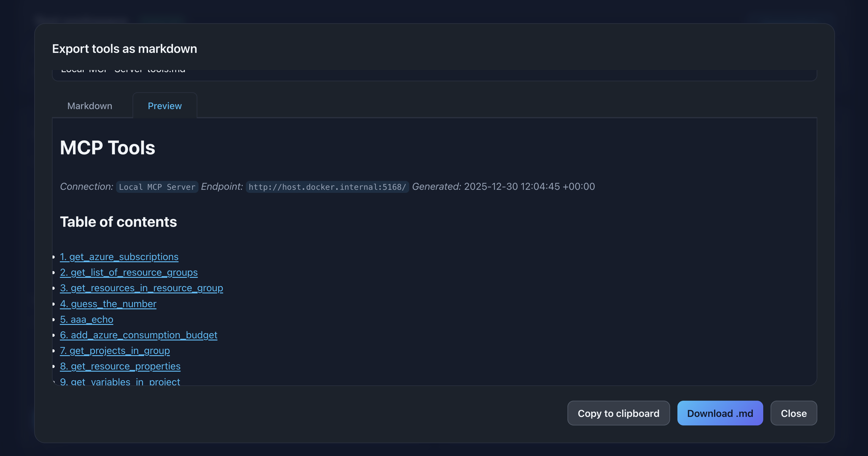Click the Generated timestamp text

tap(529, 186)
